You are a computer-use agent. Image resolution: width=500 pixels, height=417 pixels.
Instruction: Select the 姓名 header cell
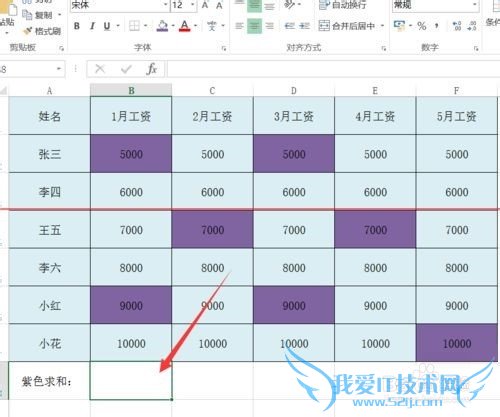pyautogui.click(x=49, y=116)
